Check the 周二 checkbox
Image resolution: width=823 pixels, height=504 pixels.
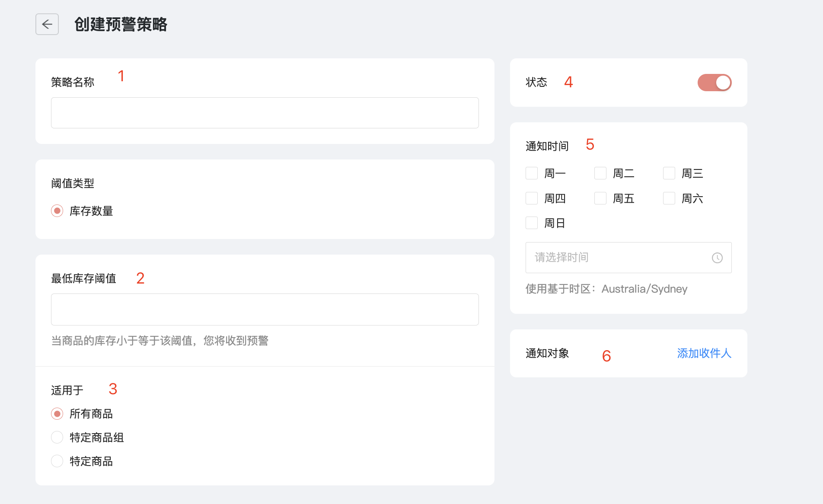(600, 173)
